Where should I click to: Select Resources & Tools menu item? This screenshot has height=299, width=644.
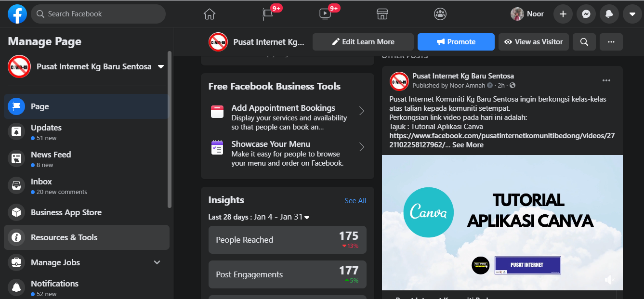[64, 237]
